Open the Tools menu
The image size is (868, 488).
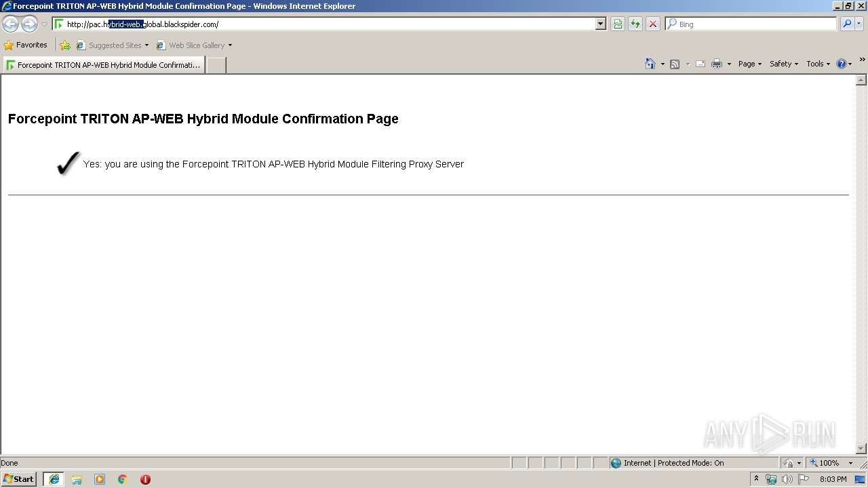(x=818, y=64)
